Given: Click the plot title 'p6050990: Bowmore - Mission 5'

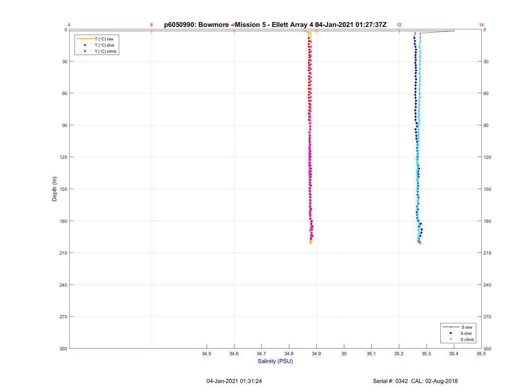Looking at the screenshot, I should [x=215, y=25].
